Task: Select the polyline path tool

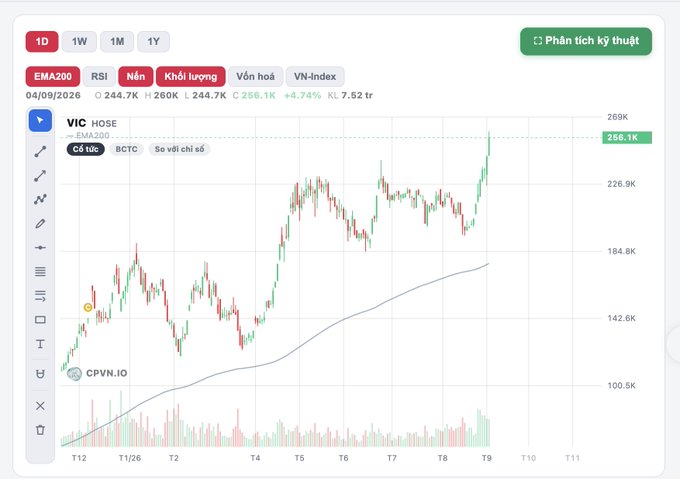Action: [40, 199]
